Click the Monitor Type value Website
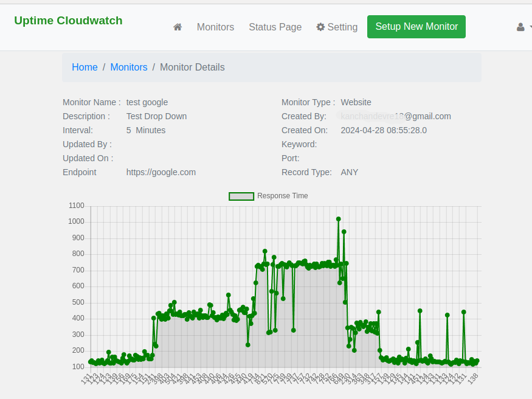 pos(356,102)
